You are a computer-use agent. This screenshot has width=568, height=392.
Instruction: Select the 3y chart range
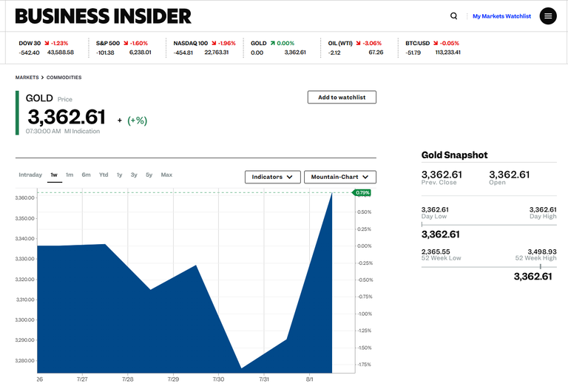tap(134, 175)
